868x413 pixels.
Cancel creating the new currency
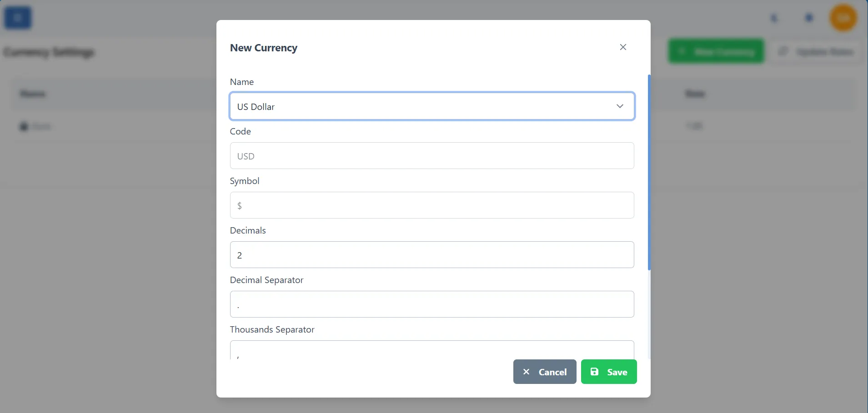pyautogui.click(x=544, y=372)
